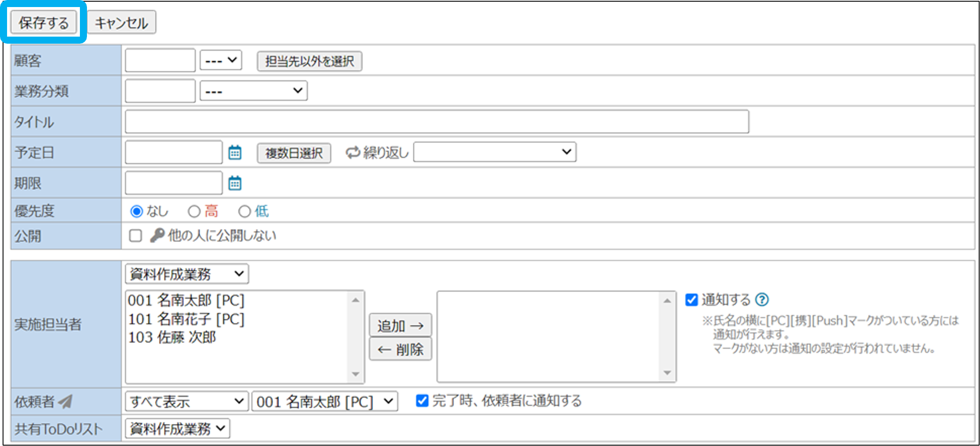Check 他の人に公開しない checkbox
The image size is (980, 446).
[136, 236]
